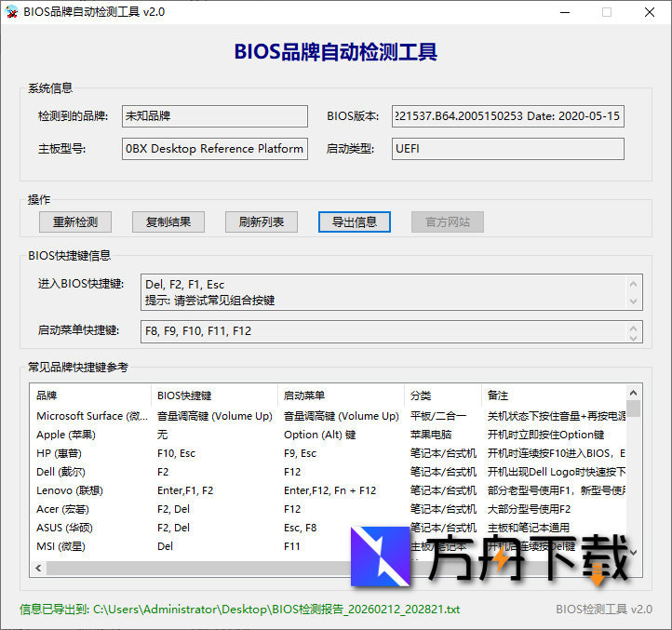Click the Esc, F8 boot menu cell

(300, 528)
